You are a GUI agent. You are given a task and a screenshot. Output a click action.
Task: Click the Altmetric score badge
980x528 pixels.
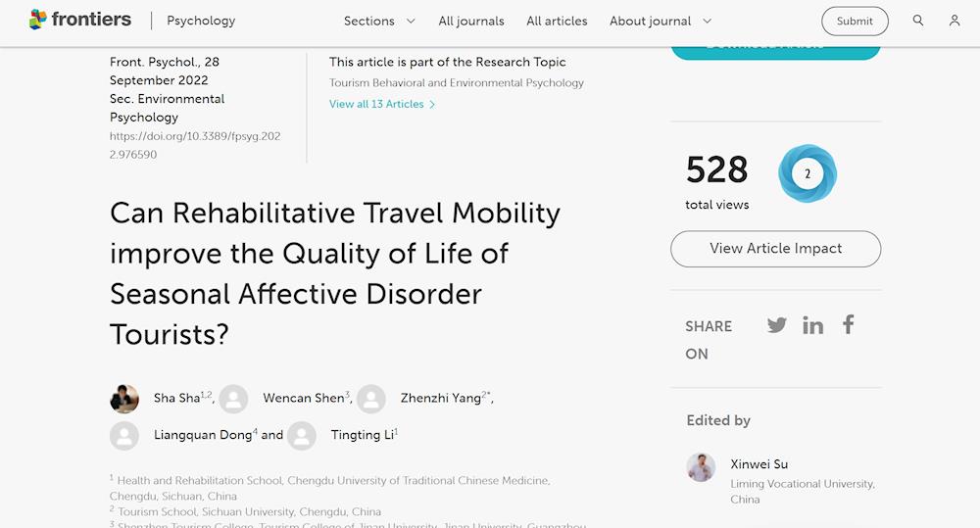(x=808, y=174)
